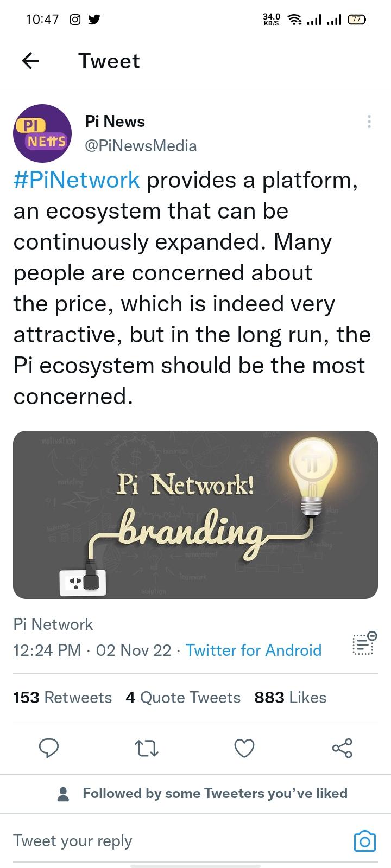Open the three-dot tweet options menu
This screenshot has width=391, height=868.
[369, 122]
